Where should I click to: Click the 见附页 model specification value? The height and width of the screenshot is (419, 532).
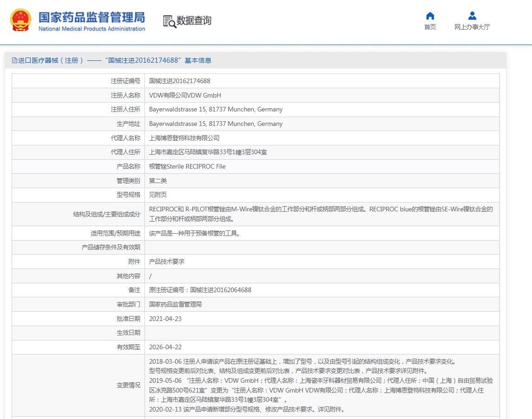pos(158,195)
